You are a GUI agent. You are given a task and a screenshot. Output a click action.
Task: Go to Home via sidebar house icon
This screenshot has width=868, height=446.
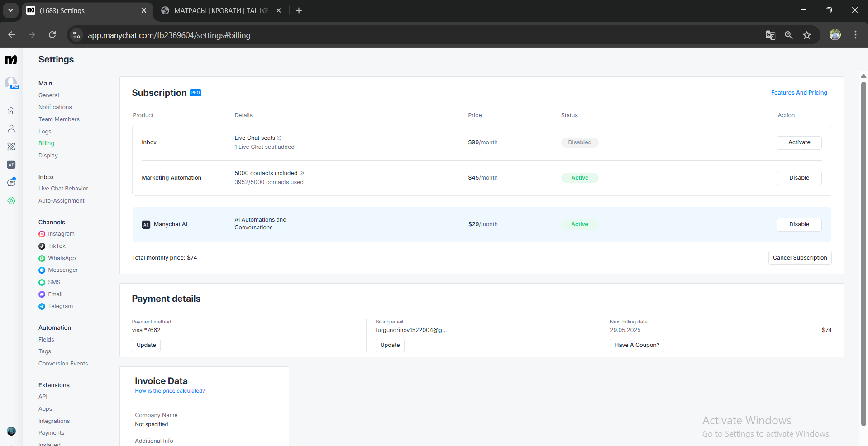(x=11, y=110)
